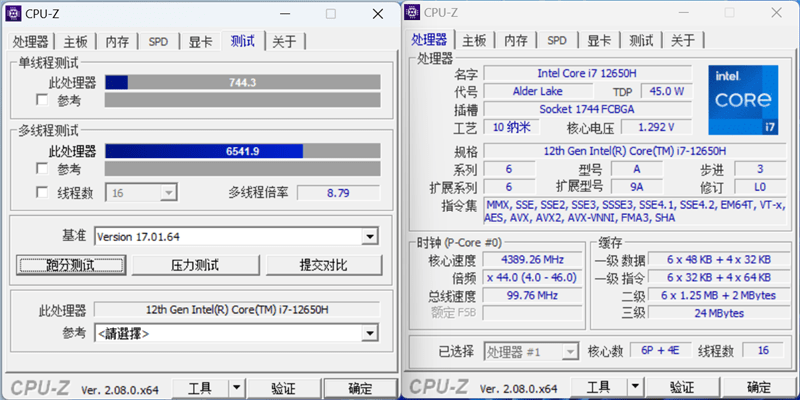Viewport: 800px width, 400px height.
Task: Open the 参考 reference processor dropdown
Action: (370, 333)
